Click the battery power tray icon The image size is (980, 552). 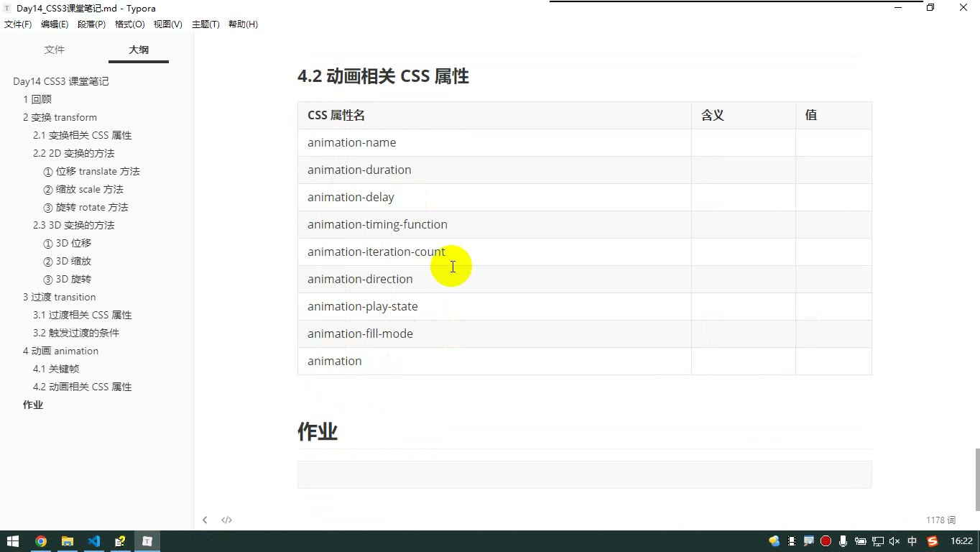861,541
